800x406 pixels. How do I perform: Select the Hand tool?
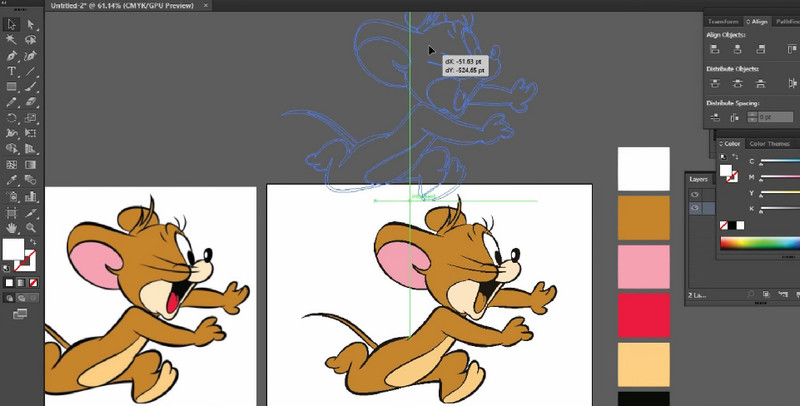pos(12,228)
